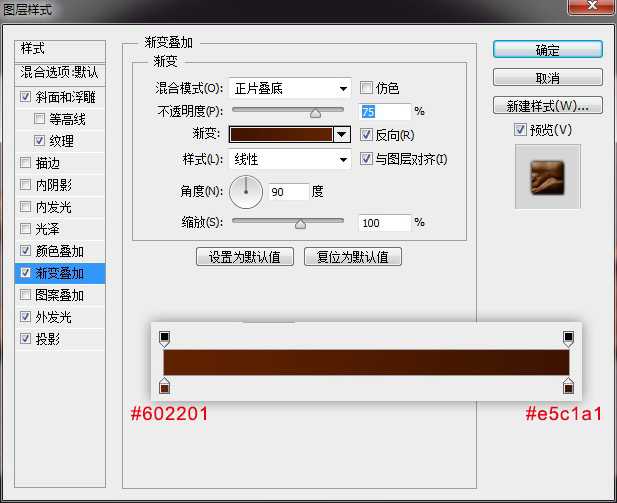The height and width of the screenshot is (503, 617).
Task: Select the 斜面和浮雕 style entry
Action: pyautogui.click(x=65, y=97)
